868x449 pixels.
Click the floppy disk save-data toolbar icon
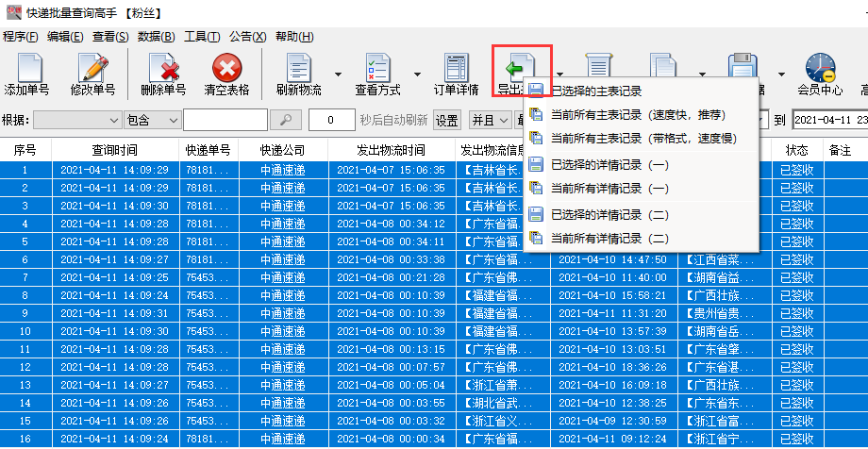coord(742,65)
